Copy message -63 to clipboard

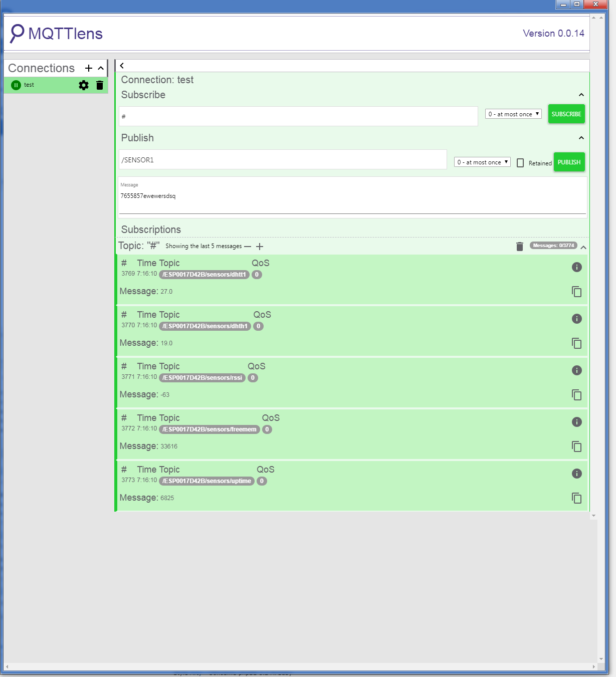point(577,395)
